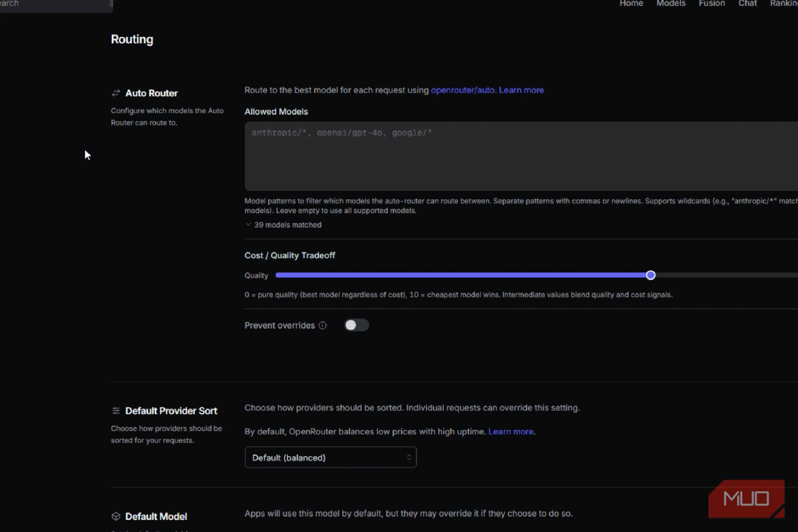Click the Routing page heading
This screenshot has width=798, height=532.
(132, 40)
